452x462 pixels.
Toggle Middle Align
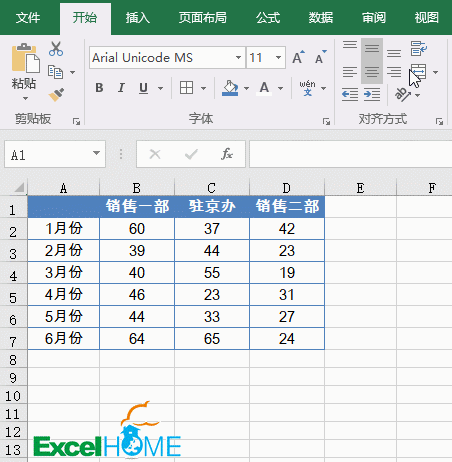[x=372, y=49]
